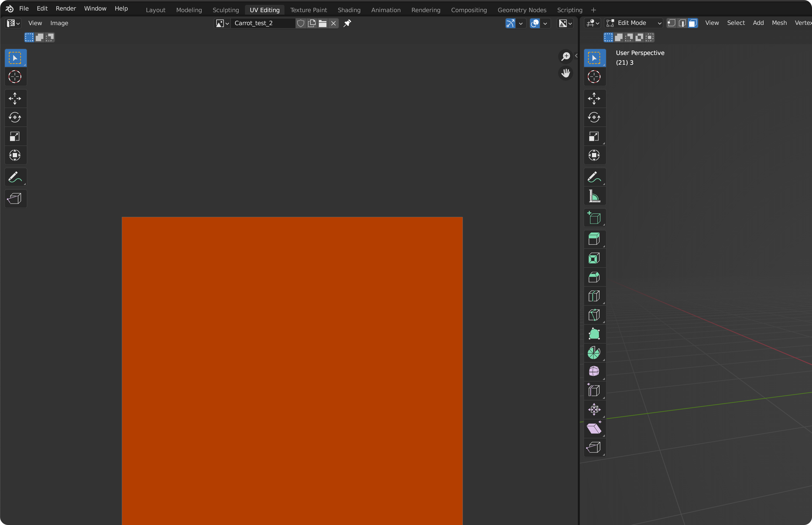This screenshot has height=525, width=812.
Task: Select the Shear tool
Action: [594, 428]
